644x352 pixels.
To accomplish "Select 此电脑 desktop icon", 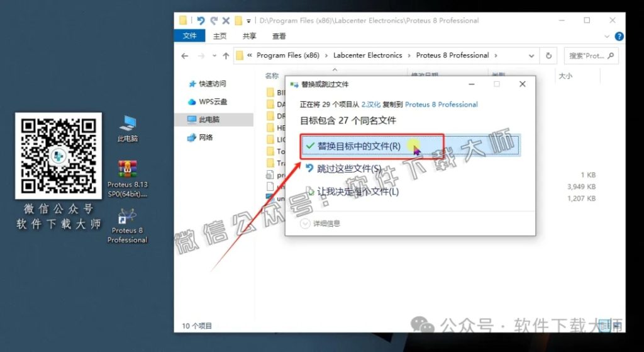I will (128, 128).
